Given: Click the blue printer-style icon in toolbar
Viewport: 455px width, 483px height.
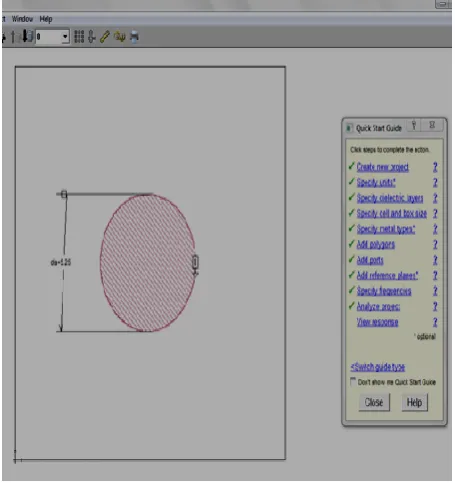Looking at the screenshot, I should [x=134, y=37].
